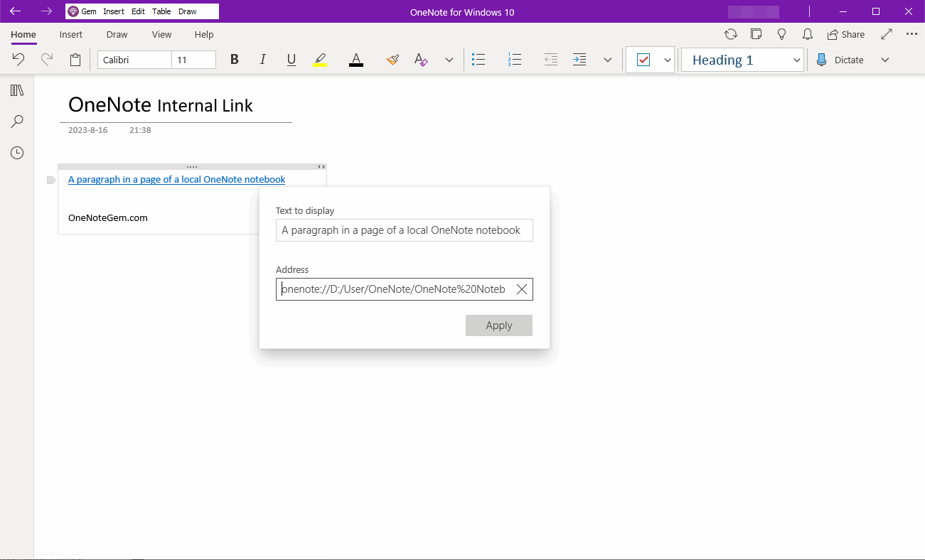Click the OneNoteGem.com text line
925x560 pixels.
point(108,217)
